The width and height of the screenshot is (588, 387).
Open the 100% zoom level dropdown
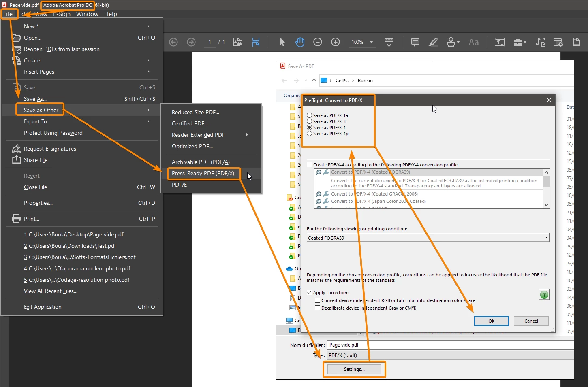371,42
